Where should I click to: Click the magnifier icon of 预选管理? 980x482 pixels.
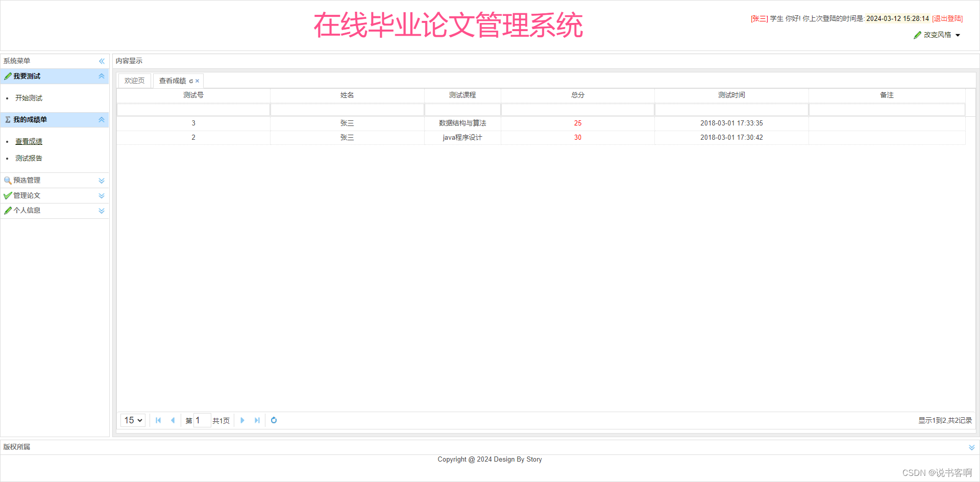[8, 181]
